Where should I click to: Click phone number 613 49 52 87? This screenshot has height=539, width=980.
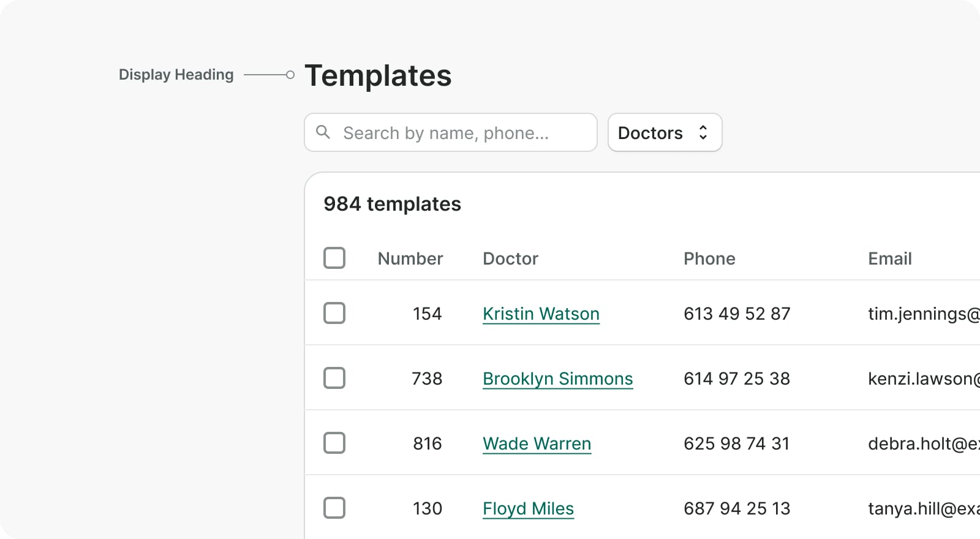pos(737,314)
